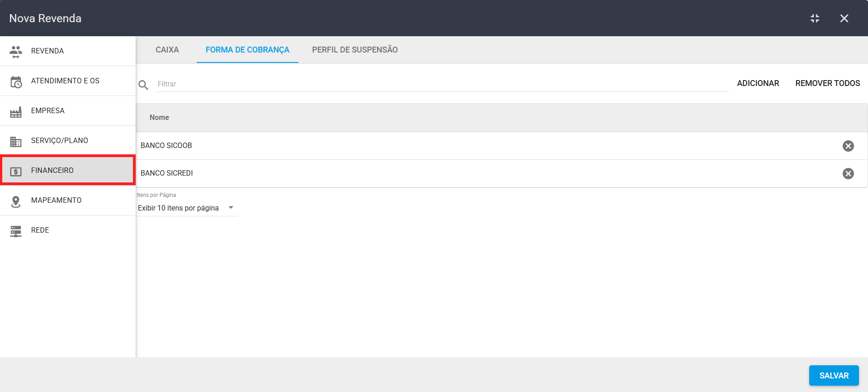Image resolution: width=868 pixels, height=392 pixels.
Task: Save with the Salvar button
Action: (834, 376)
